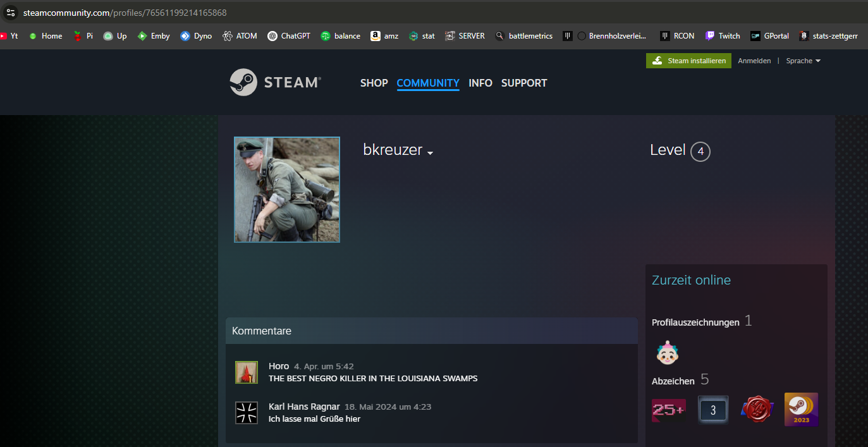Open the SUPPORT menu item
The image size is (868, 447).
click(524, 83)
